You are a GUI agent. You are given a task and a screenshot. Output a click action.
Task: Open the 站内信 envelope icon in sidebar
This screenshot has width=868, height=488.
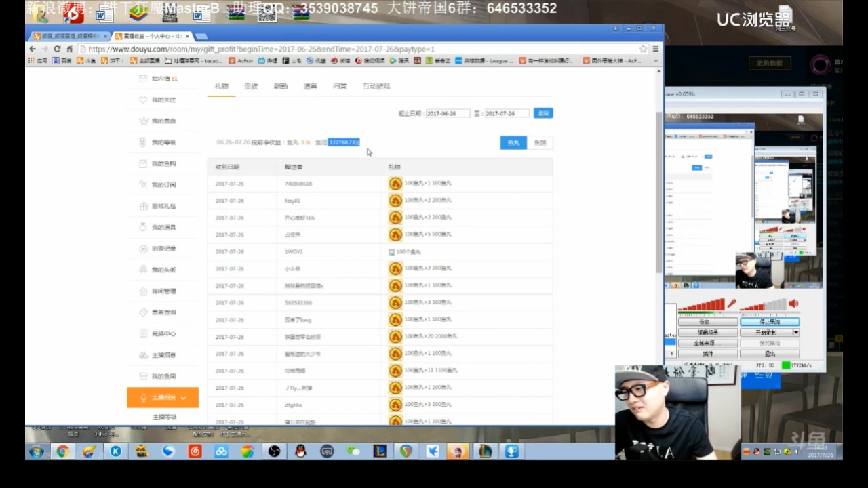143,79
